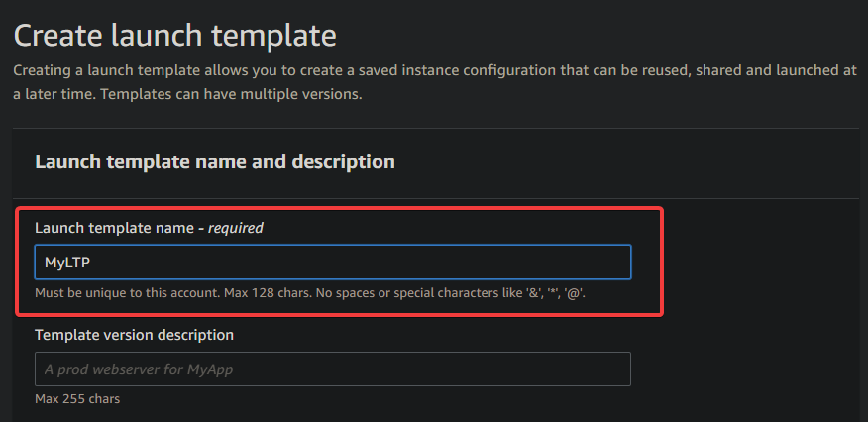Click the '&', '*', '@' examples text
The image size is (868, 422).
[x=555, y=292]
